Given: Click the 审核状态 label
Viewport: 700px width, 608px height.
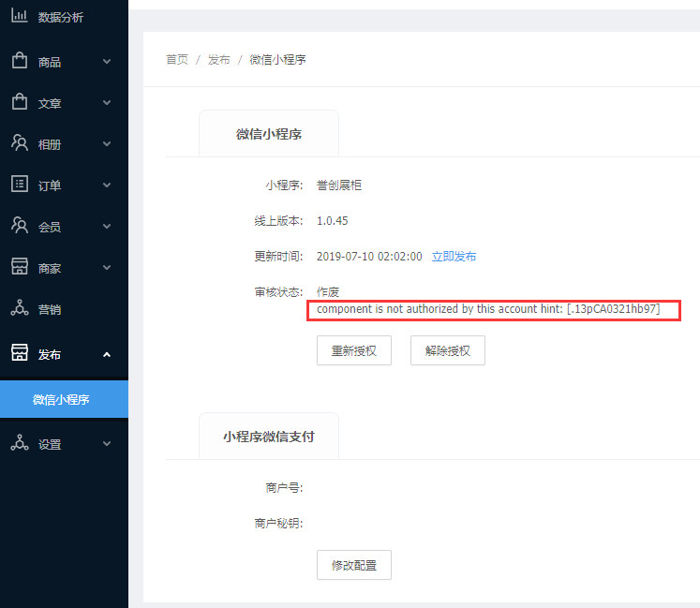Looking at the screenshot, I should pyautogui.click(x=278, y=292).
